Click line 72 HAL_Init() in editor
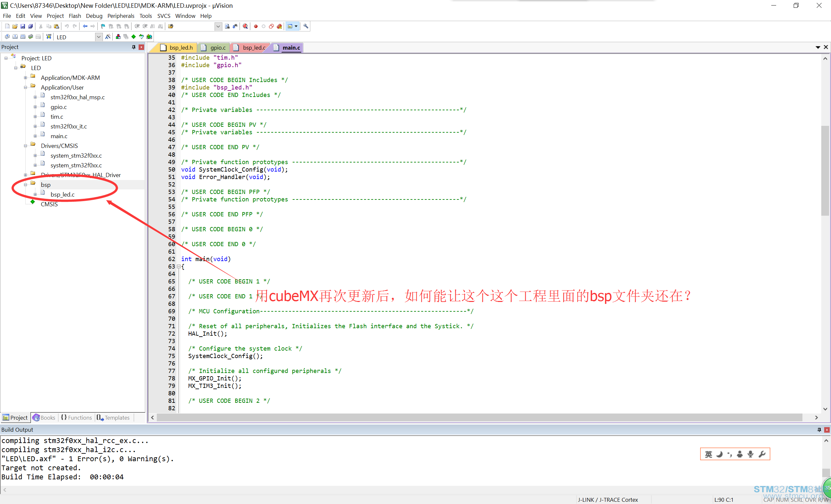 (207, 333)
